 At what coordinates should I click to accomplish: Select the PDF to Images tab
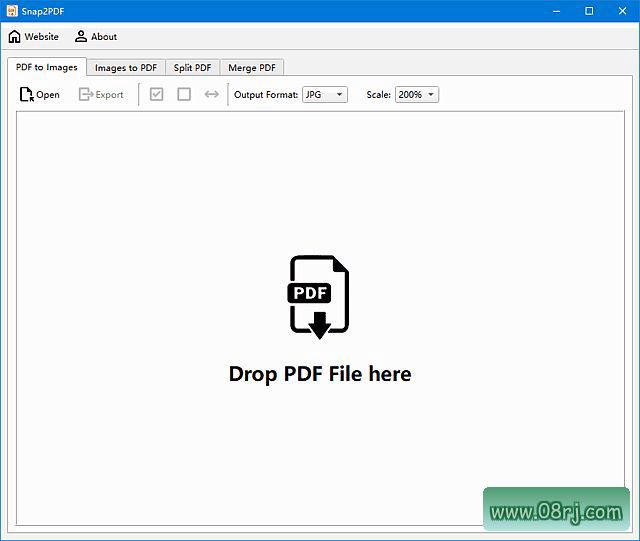click(47, 67)
